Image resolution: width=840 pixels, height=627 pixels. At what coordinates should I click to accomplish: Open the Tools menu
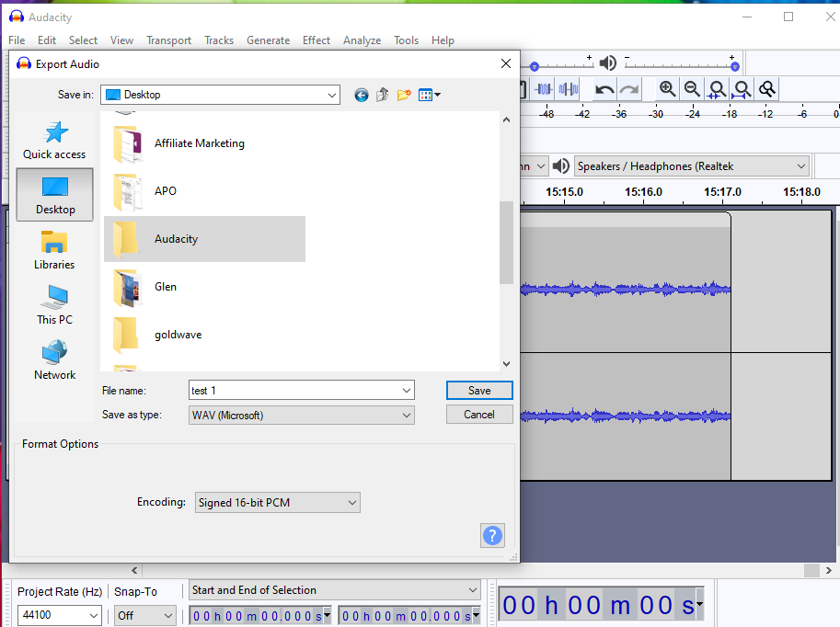click(x=406, y=40)
